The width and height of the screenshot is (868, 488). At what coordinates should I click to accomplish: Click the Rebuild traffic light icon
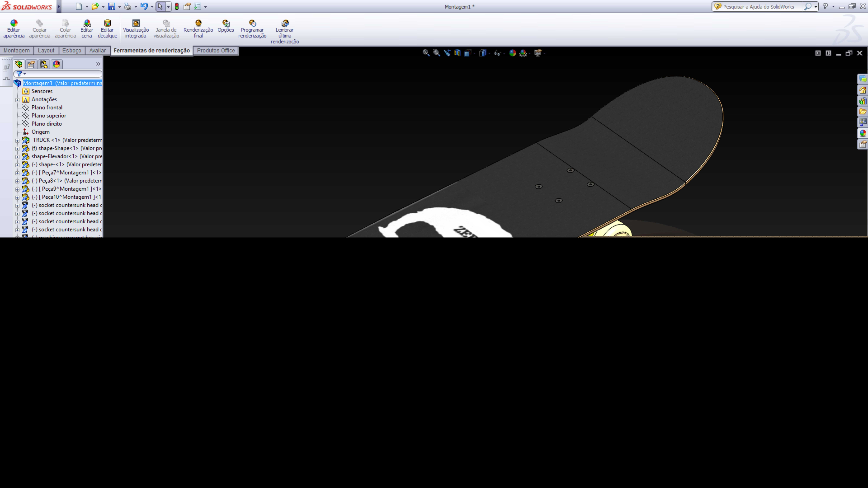pyautogui.click(x=177, y=6)
